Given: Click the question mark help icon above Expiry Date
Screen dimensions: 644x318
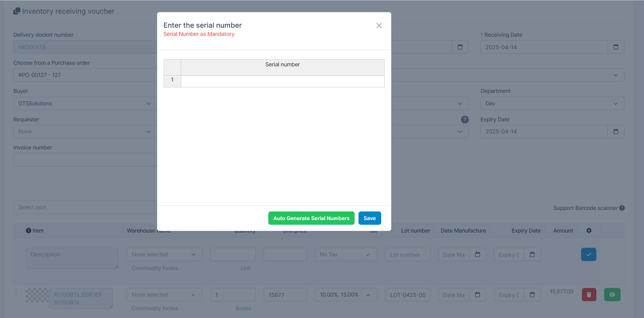Looking at the screenshot, I should tap(464, 119).
